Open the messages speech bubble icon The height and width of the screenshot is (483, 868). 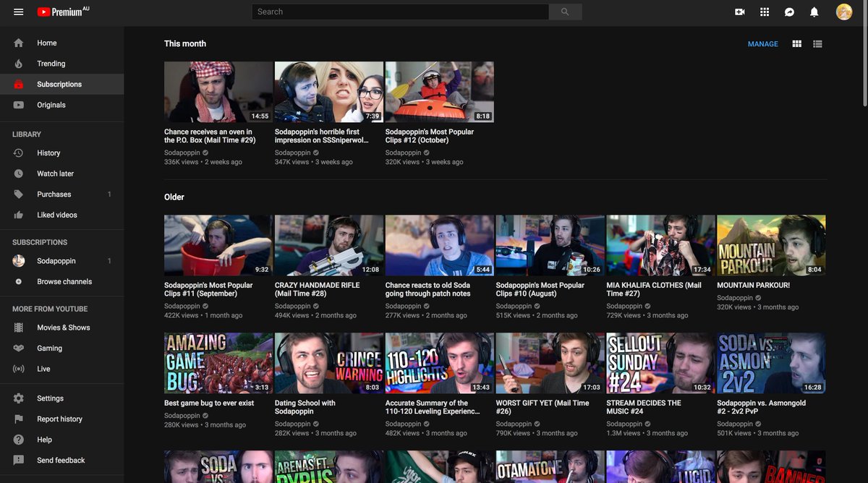point(789,12)
